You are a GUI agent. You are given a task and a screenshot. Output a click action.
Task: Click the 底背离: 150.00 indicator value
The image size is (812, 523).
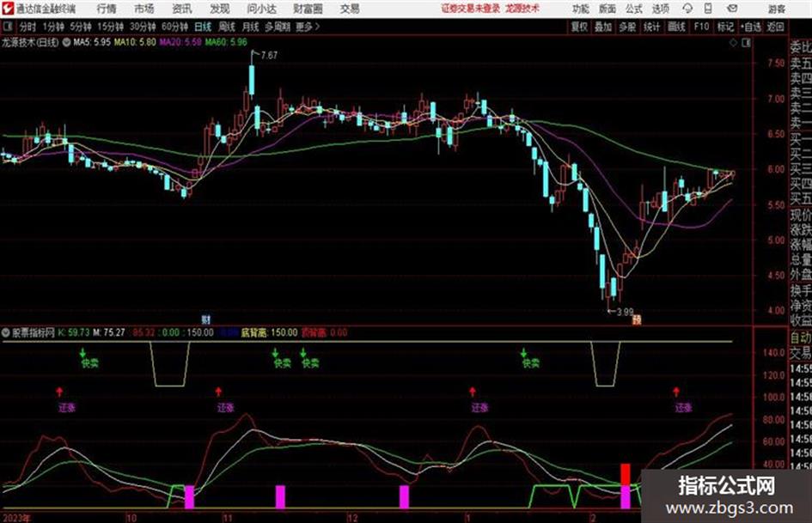click(x=269, y=332)
